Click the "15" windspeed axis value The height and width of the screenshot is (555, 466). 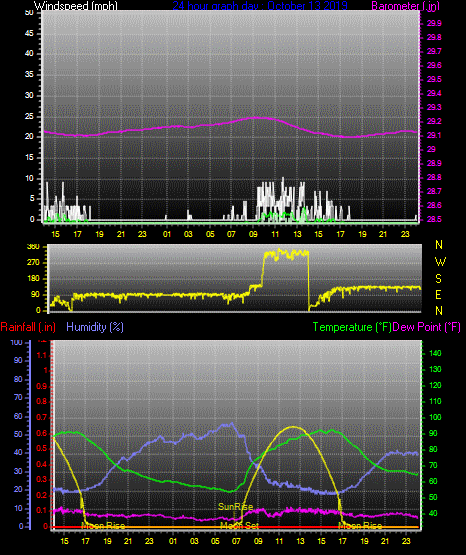pos(29,158)
